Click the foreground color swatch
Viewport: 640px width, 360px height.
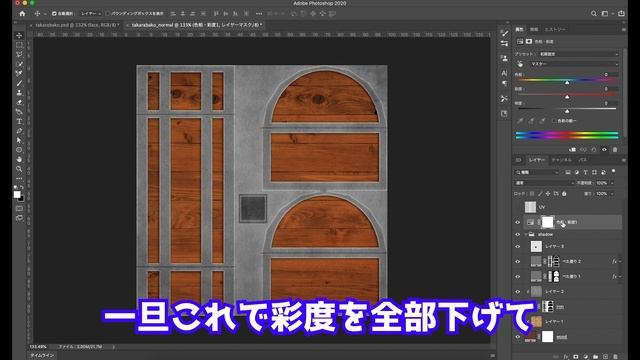(x=17, y=195)
